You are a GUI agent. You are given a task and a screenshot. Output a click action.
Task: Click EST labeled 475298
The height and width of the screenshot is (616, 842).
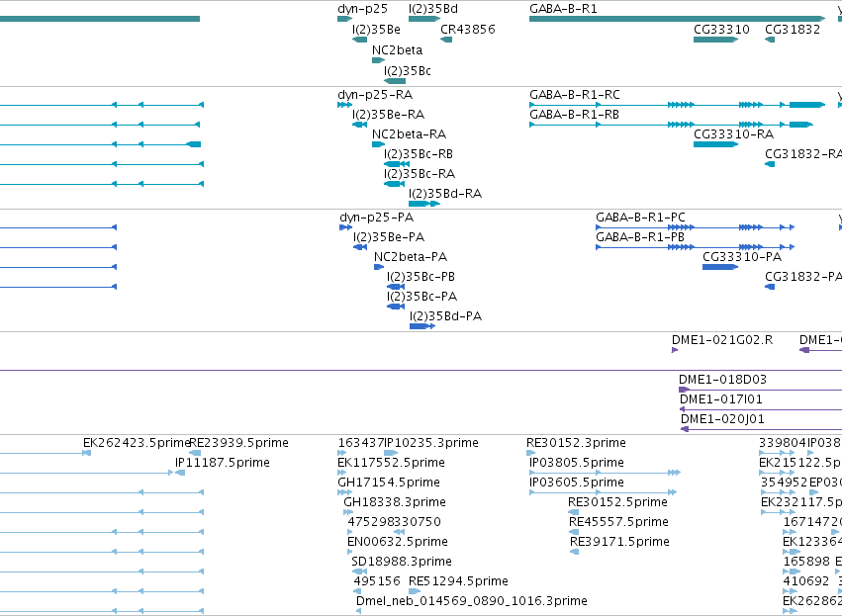pyautogui.click(x=371, y=522)
